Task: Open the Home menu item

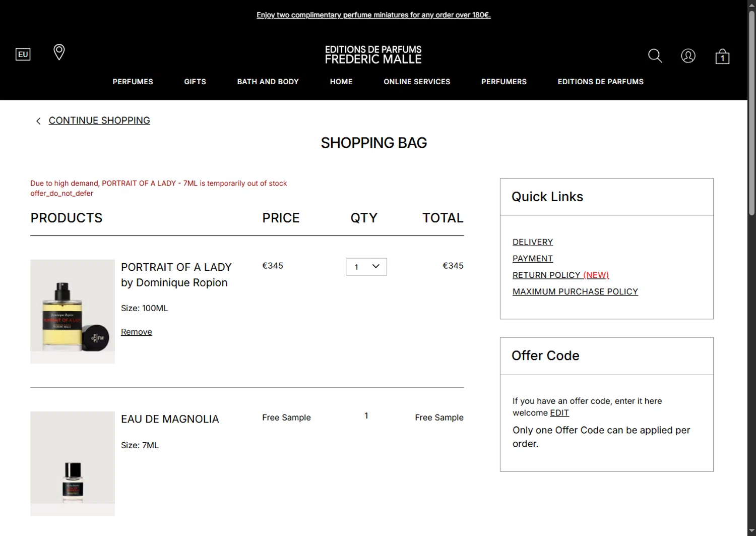Action: coord(341,82)
